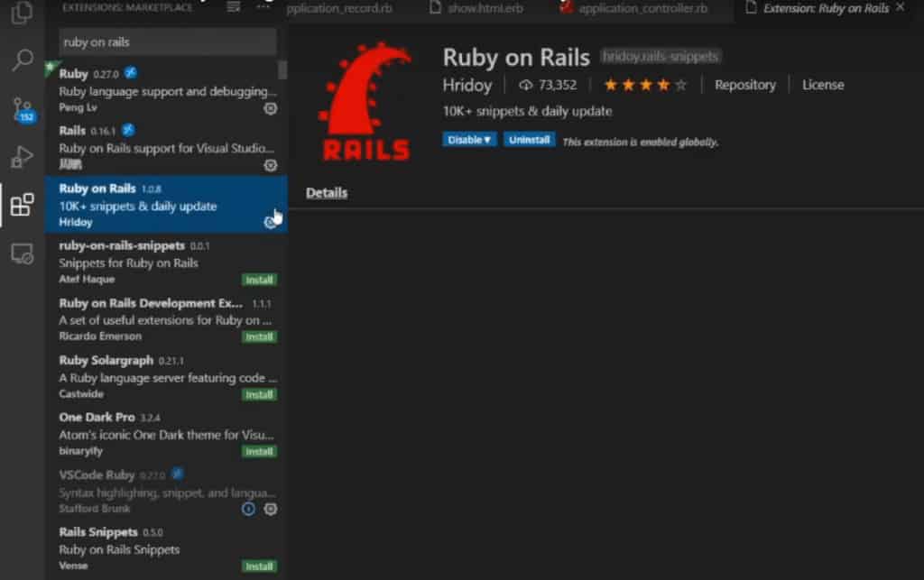Screen dimensions: 924x580
Task: Switch to the application_record.rb tab
Action: tap(339, 8)
